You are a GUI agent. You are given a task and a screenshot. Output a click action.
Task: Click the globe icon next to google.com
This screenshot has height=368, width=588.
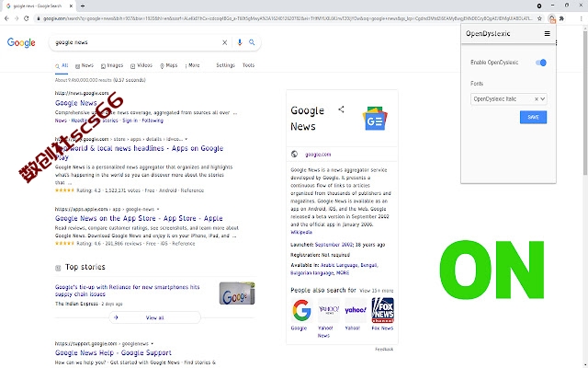[294, 154]
